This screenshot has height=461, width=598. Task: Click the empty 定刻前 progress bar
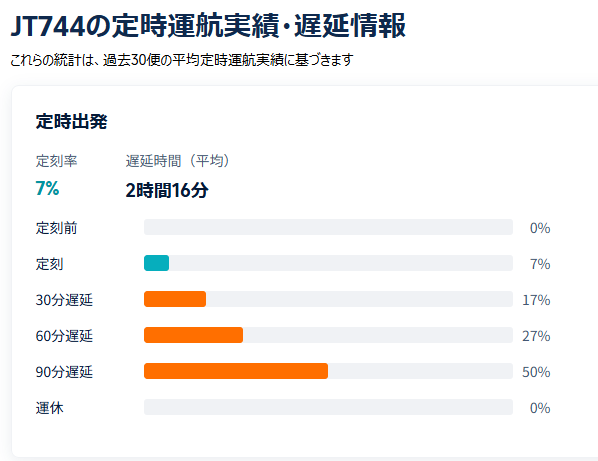pyautogui.click(x=328, y=227)
